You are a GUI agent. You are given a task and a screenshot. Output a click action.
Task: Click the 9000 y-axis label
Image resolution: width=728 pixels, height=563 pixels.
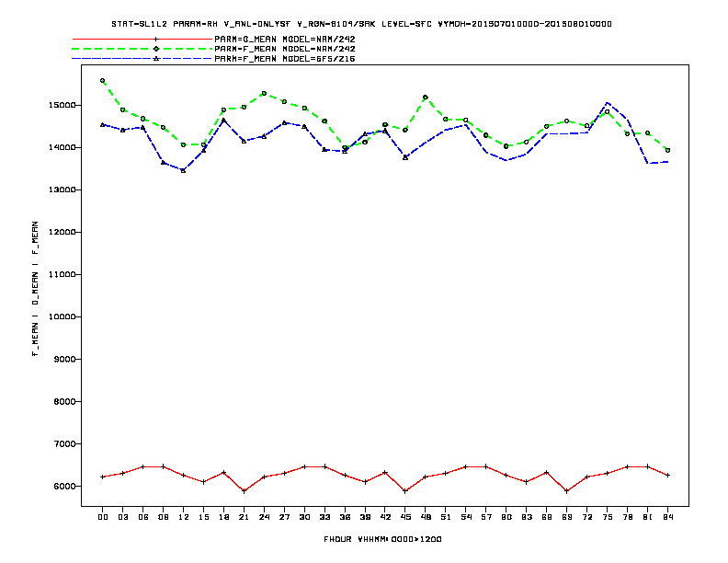coord(64,359)
